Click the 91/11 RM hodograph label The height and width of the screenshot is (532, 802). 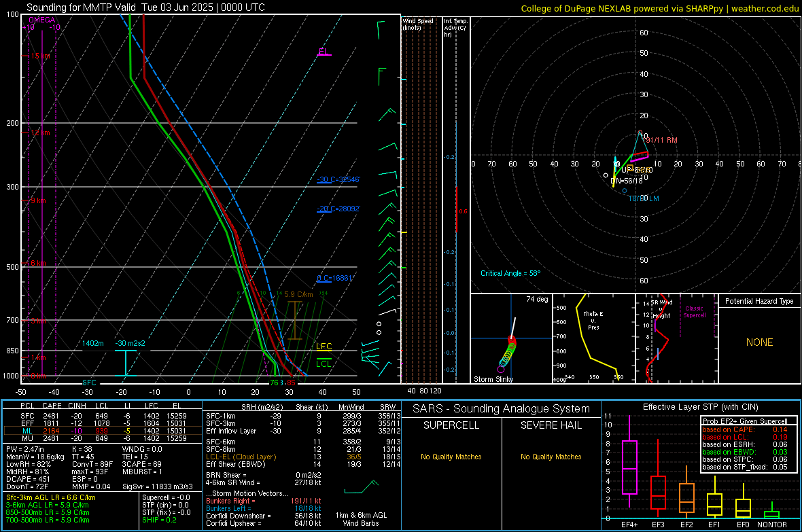pyautogui.click(x=661, y=140)
